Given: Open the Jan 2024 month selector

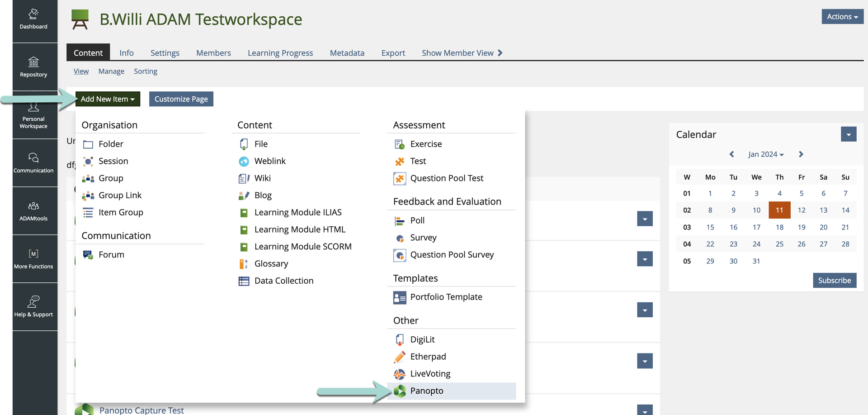Looking at the screenshot, I should tap(765, 154).
